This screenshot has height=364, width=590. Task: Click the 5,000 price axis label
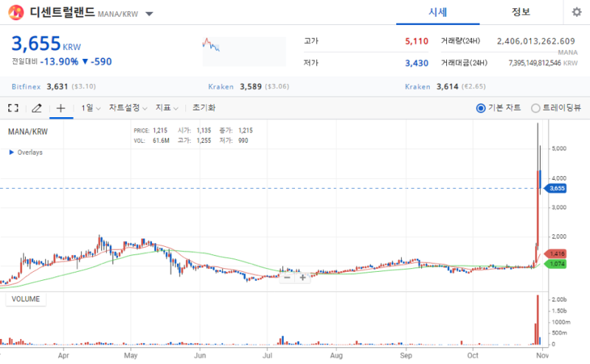click(x=559, y=149)
